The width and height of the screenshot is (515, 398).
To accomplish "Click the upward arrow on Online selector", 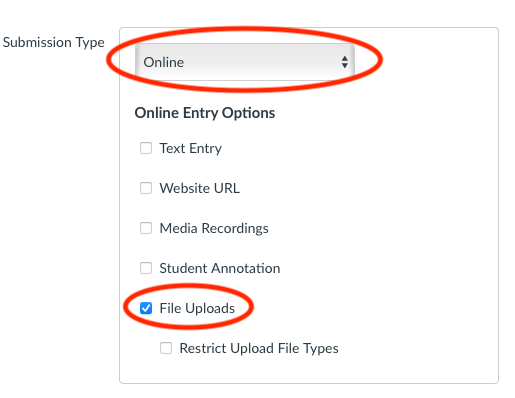I will pyautogui.click(x=345, y=58).
